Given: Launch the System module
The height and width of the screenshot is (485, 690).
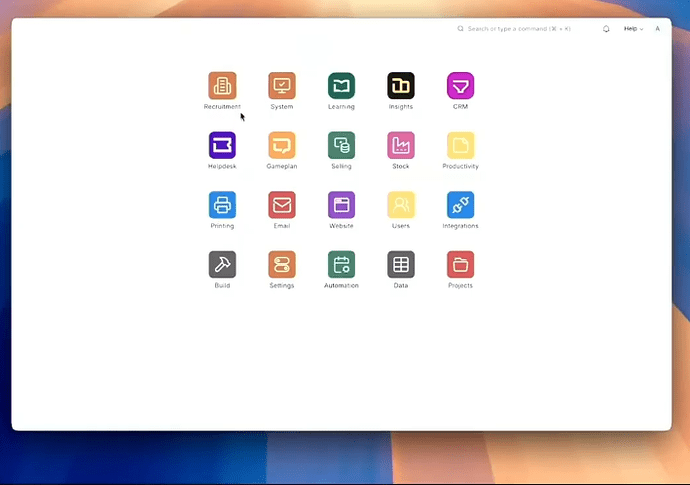Looking at the screenshot, I should [x=282, y=86].
